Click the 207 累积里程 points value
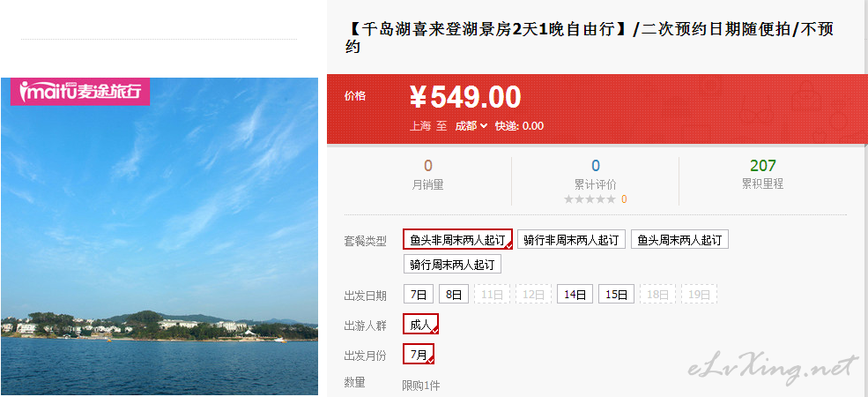 click(x=763, y=166)
